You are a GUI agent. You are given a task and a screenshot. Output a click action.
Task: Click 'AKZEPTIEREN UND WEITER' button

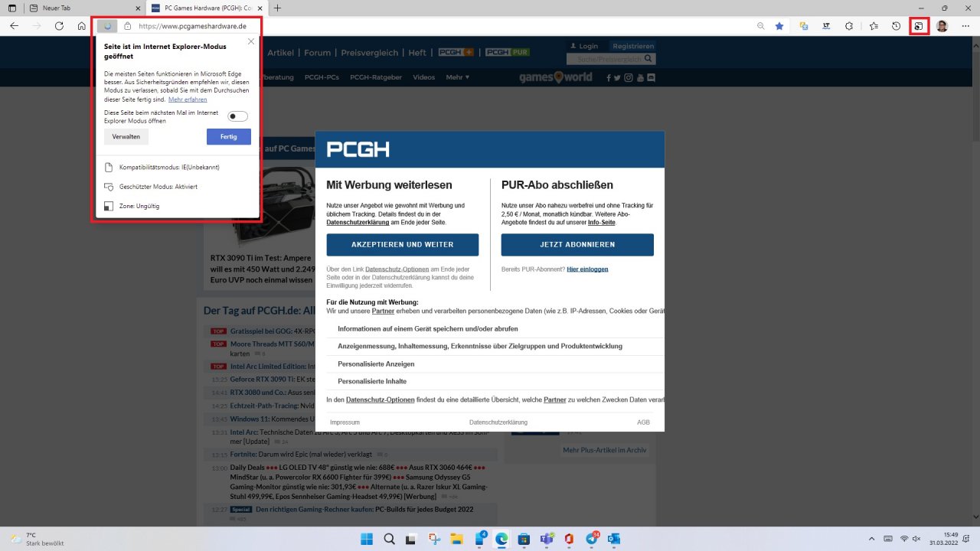[403, 245]
